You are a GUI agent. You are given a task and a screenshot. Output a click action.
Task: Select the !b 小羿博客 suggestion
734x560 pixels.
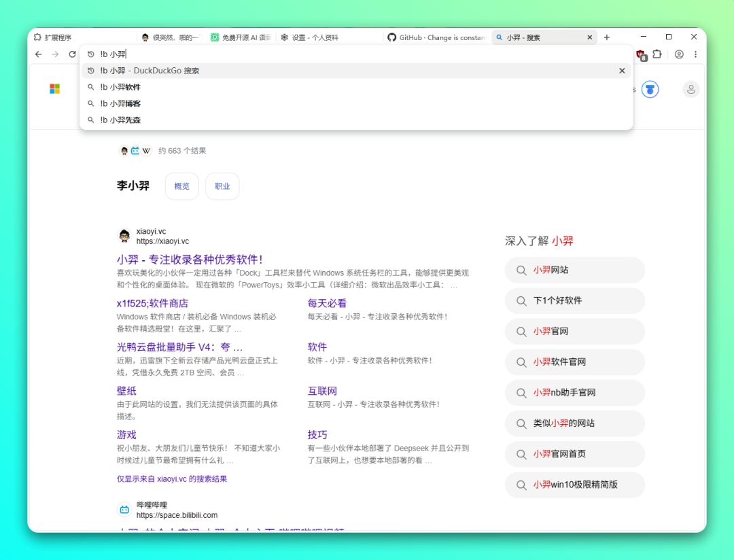click(x=355, y=103)
